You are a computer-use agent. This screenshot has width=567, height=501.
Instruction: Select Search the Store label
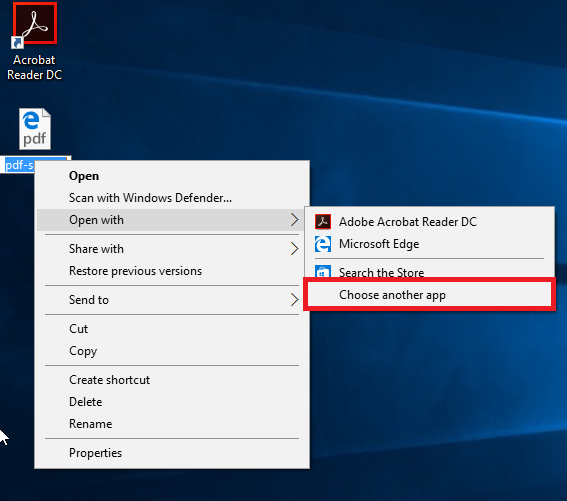click(381, 272)
